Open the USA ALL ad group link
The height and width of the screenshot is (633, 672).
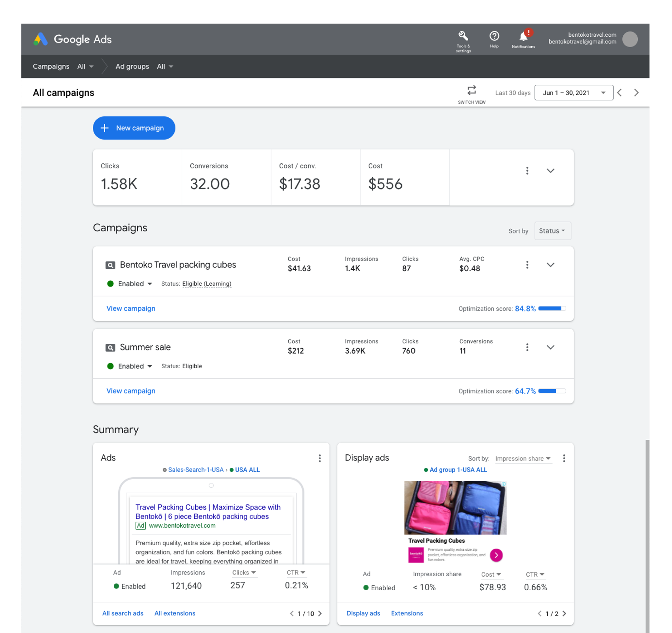pos(247,470)
